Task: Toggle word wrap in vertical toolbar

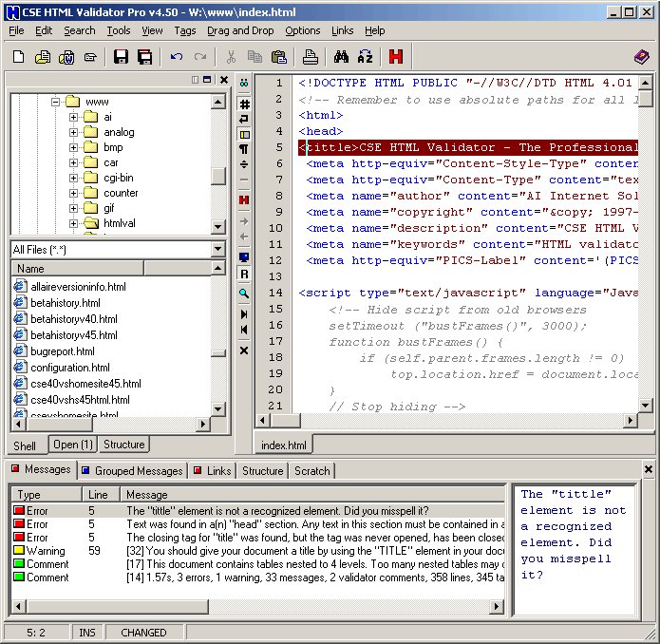Action: click(244, 119)
